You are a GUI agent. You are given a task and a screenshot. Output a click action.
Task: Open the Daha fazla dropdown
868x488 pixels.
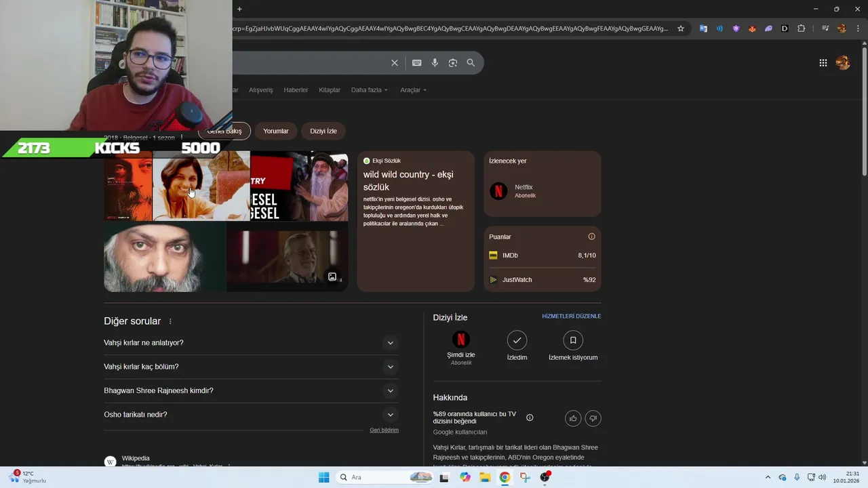point(369,90)
